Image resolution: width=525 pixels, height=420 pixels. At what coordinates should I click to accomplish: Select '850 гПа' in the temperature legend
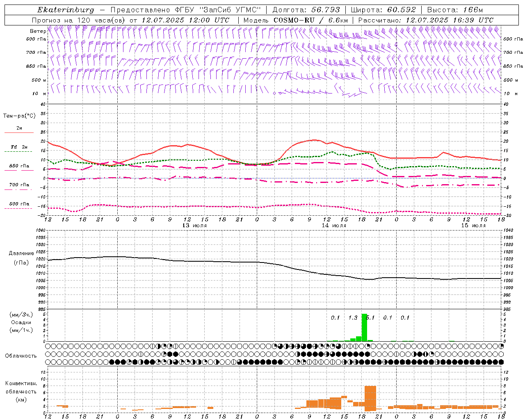coord(19,166)
